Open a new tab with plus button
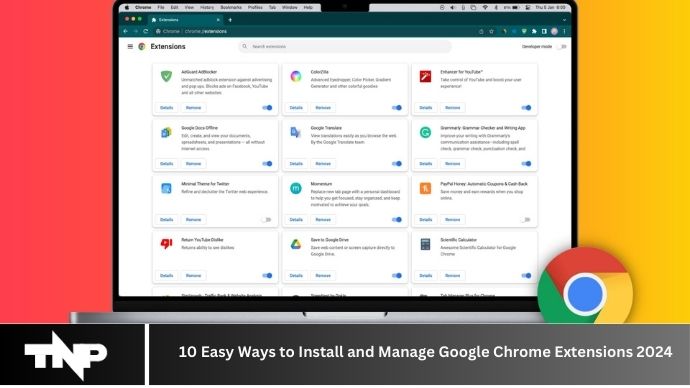The image size is (690, 388). click(230, 20)
